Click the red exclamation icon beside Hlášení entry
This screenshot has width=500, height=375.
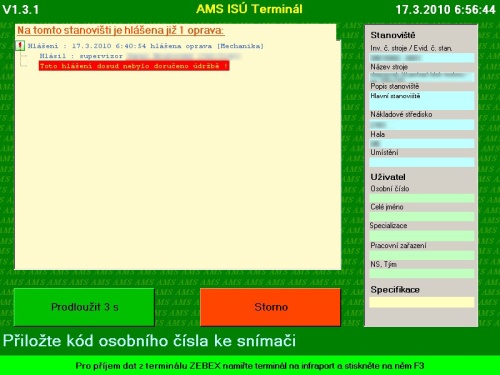[21, 45]
